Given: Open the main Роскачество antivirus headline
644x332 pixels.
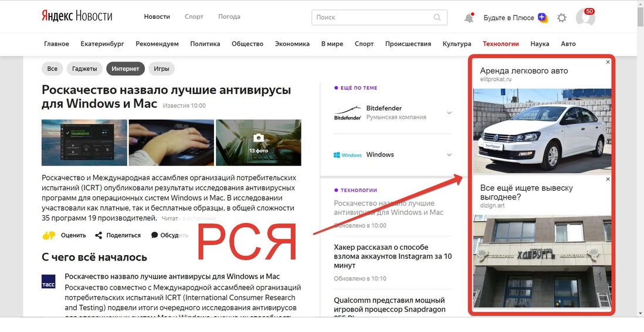Looking at the screenshot, I should coord(166,97).
